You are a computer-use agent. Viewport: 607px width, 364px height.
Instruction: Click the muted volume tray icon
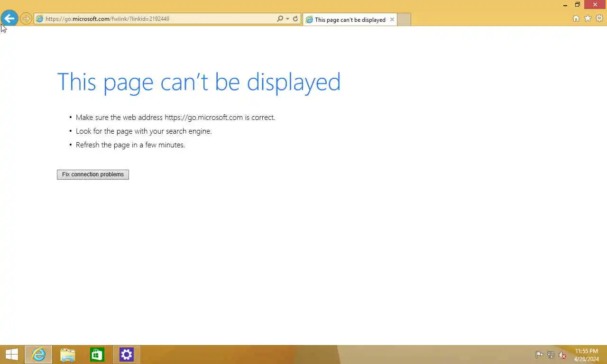(562, 355)
